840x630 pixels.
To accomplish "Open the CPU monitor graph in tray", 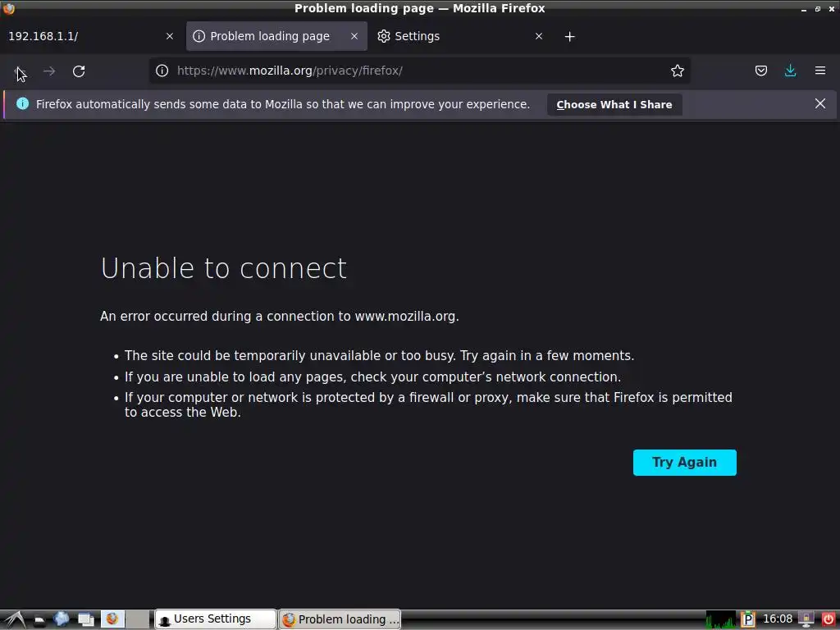I will [x=720, y=619].
